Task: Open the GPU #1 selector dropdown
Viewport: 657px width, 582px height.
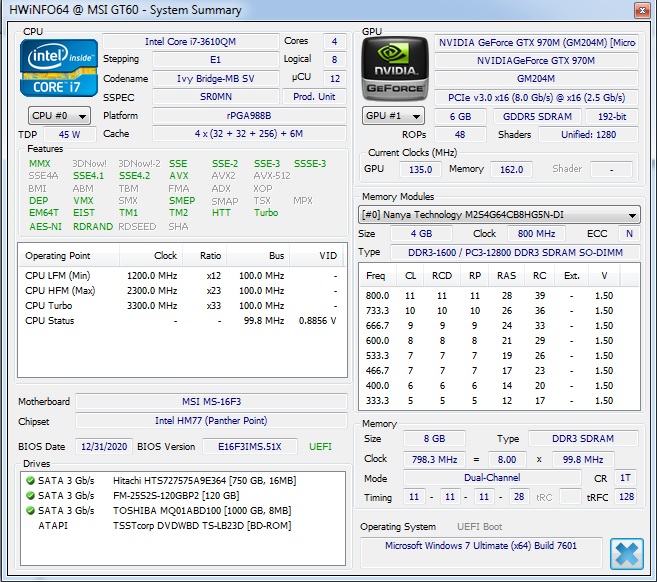Action: click(x=393, y=116)
